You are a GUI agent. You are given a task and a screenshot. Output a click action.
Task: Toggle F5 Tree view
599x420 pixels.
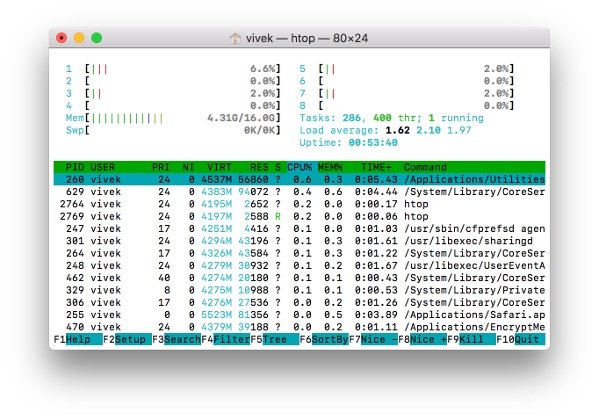(x=275, y=339)
